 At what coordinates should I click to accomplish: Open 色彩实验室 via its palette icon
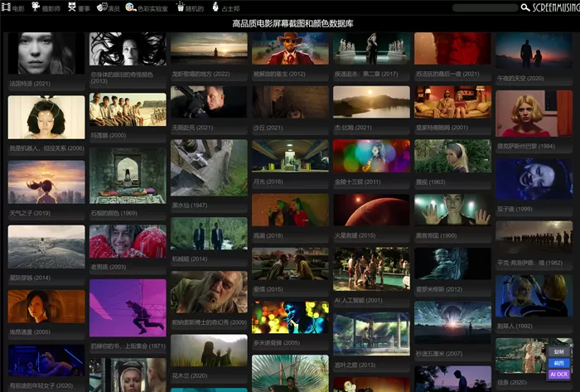click(x=130, y=7)
